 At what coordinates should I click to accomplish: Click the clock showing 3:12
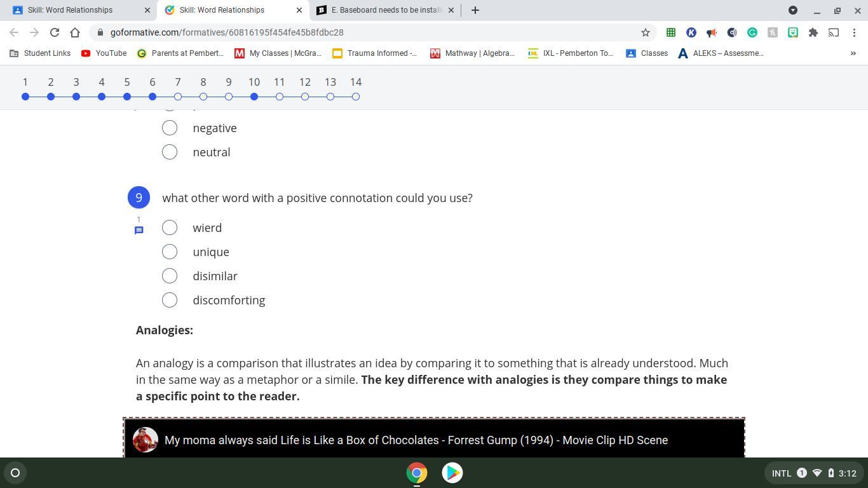pyautogui.click(x=847, y=473)
